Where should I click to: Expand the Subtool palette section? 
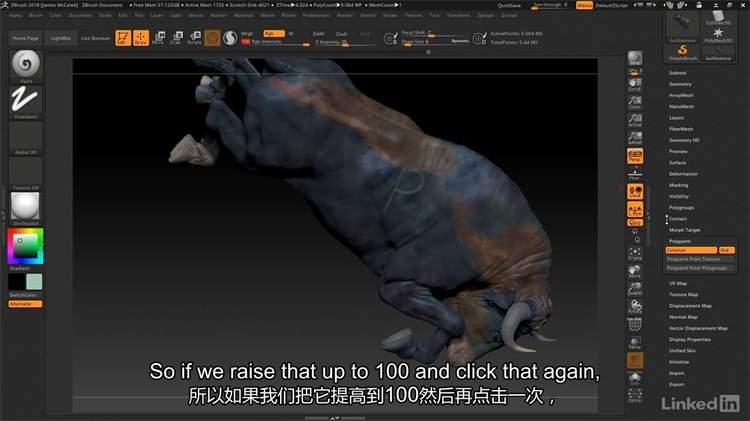(x=677, y=73)
